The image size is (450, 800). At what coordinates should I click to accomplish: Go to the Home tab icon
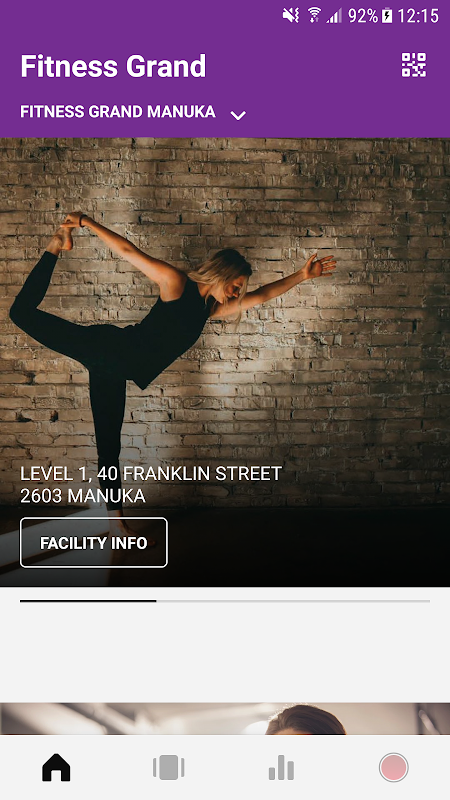point(56,767)
